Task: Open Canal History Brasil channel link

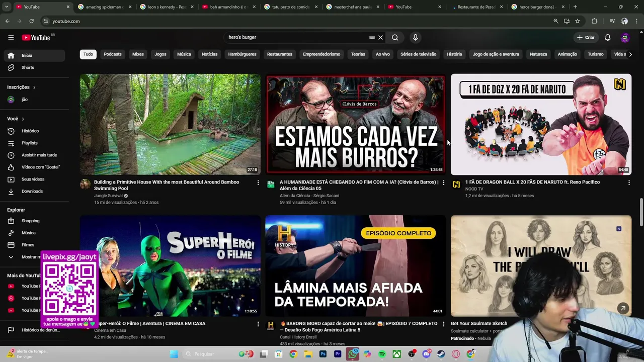Action: (x=298, y=337)
